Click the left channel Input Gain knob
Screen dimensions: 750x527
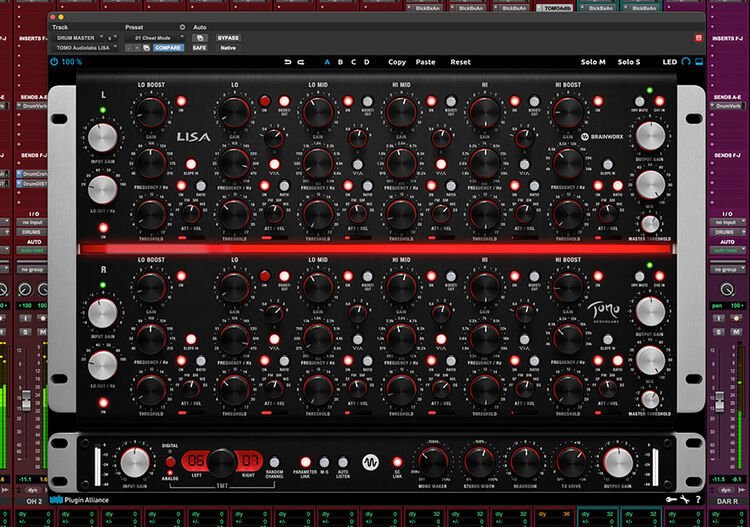coord(103,138)
